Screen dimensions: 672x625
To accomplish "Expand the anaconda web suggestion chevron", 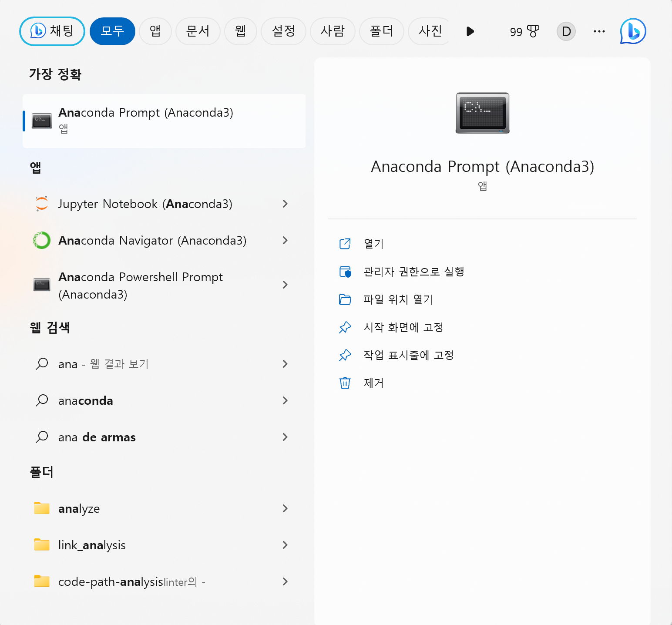I will click(x=285, y=400).
